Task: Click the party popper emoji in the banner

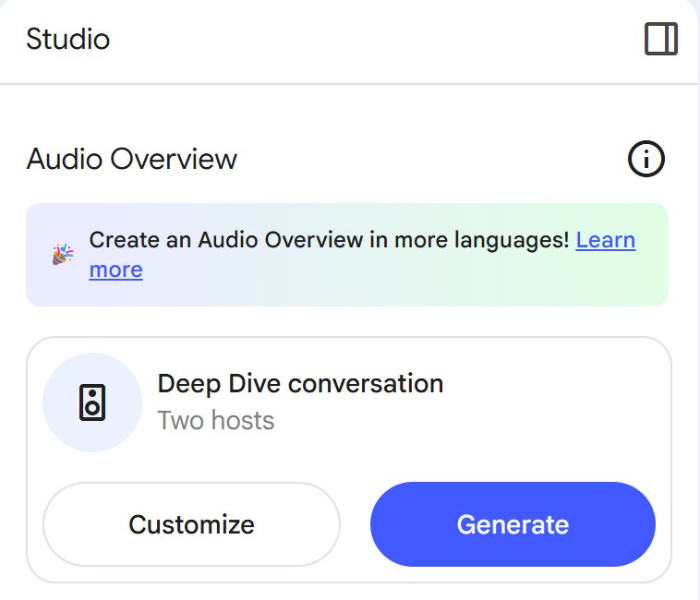Action: [x=63, y=254]
